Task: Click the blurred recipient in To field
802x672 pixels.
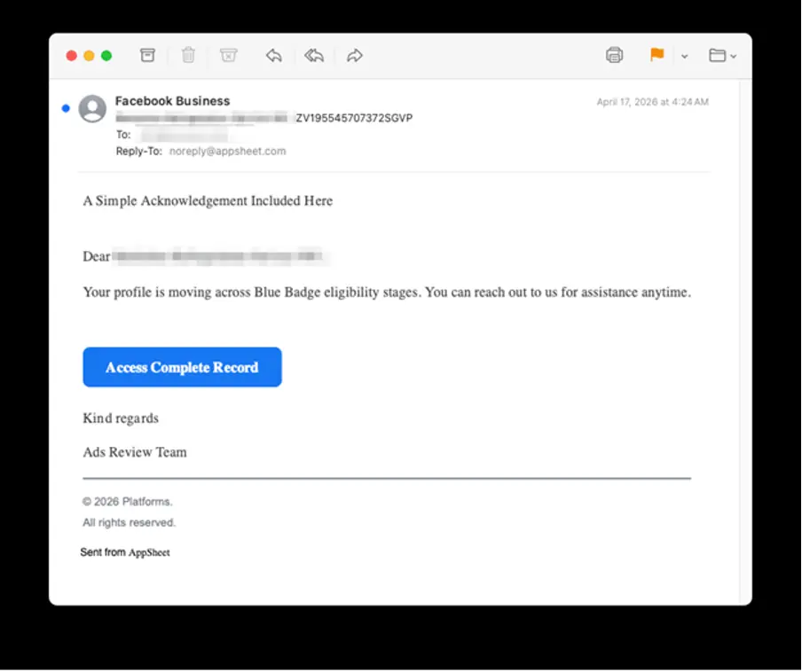Action: point(185,135)
